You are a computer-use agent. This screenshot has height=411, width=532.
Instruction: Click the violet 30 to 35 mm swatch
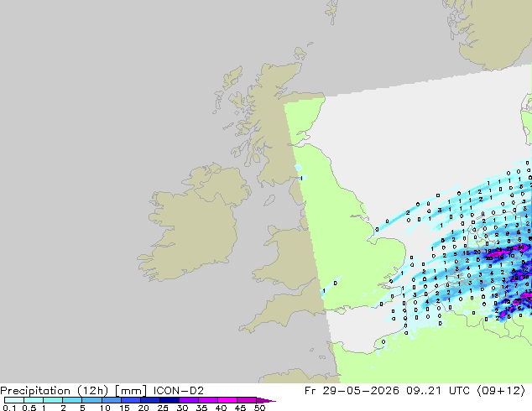pos(189,400)
